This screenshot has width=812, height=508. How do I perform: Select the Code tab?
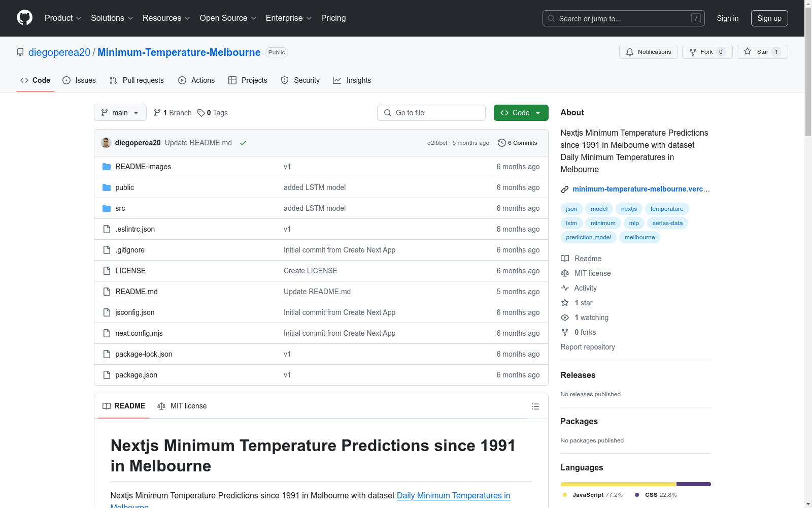(x=36, y=80)
